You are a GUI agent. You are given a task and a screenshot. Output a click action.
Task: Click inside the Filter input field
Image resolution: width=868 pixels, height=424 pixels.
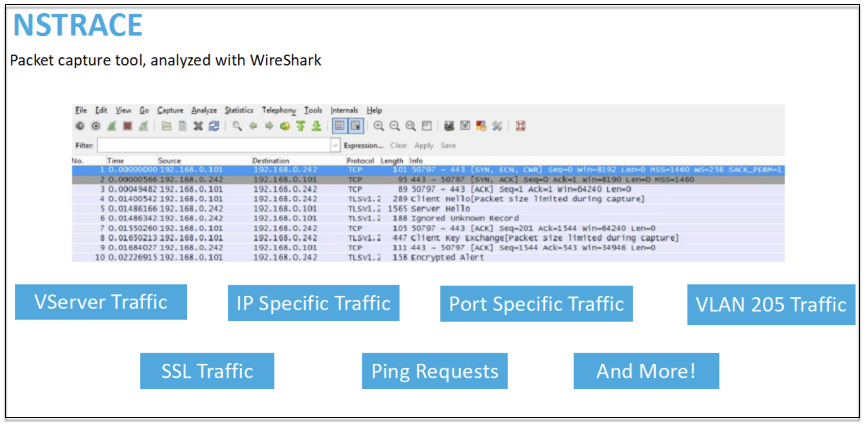tap(214, 146)
